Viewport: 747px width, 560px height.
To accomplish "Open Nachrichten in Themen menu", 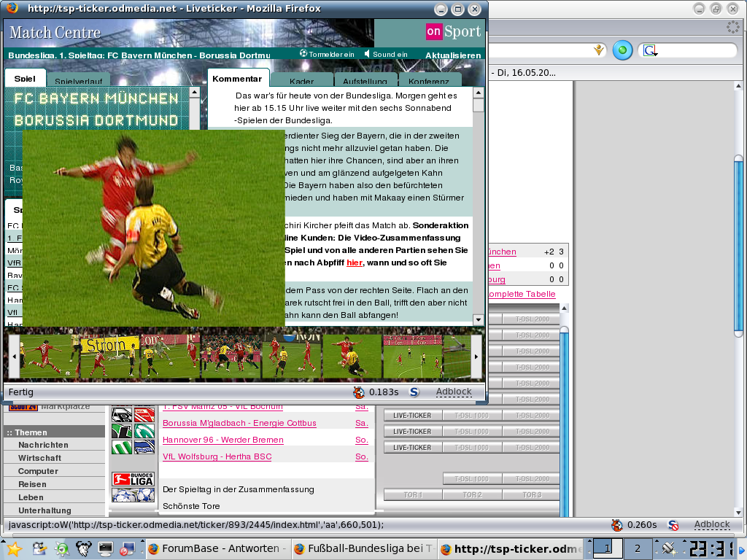I will point(43,445).
